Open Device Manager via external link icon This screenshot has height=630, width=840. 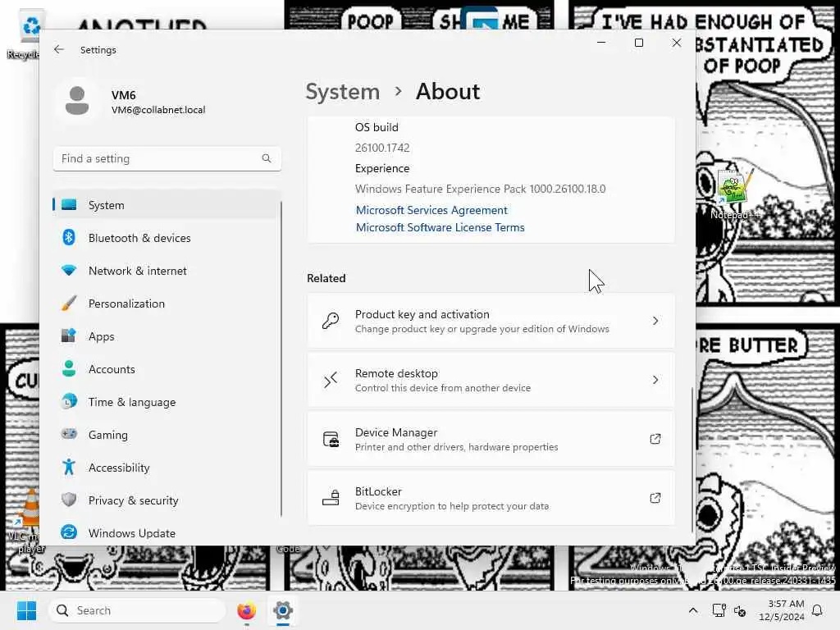tap(655, 440)
